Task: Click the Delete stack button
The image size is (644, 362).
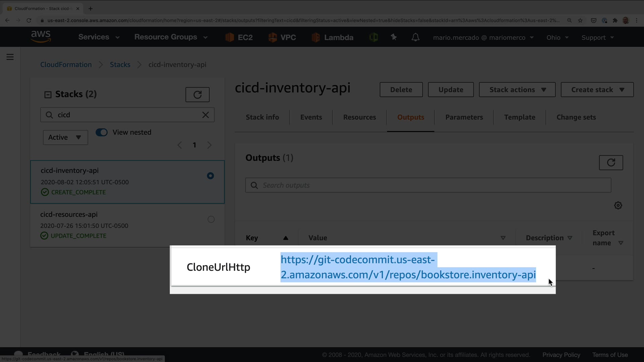Action: [x=401, y=90]
